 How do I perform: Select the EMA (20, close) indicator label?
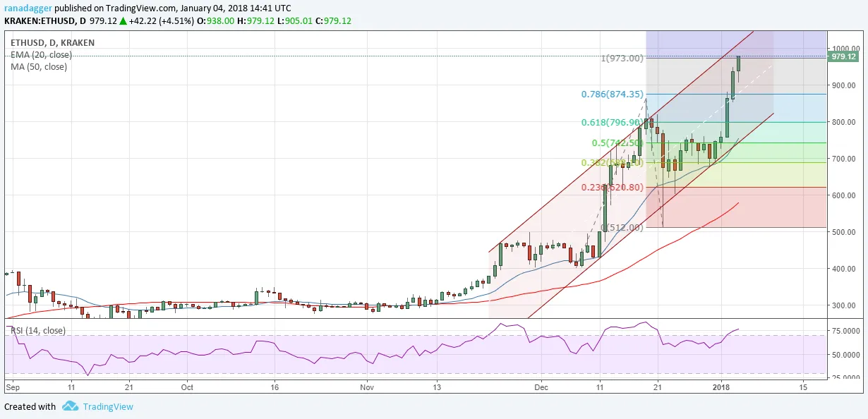[x=41, y=55]
